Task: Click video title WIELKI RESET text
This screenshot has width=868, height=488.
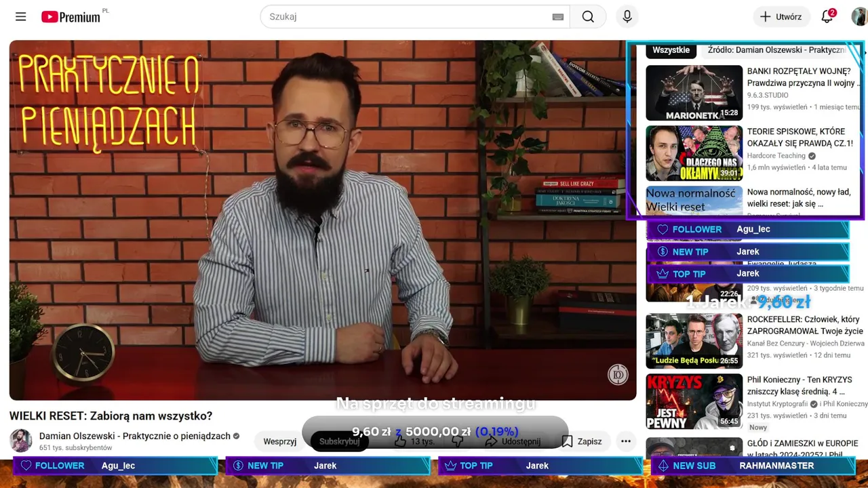Action: coord(111,416)
